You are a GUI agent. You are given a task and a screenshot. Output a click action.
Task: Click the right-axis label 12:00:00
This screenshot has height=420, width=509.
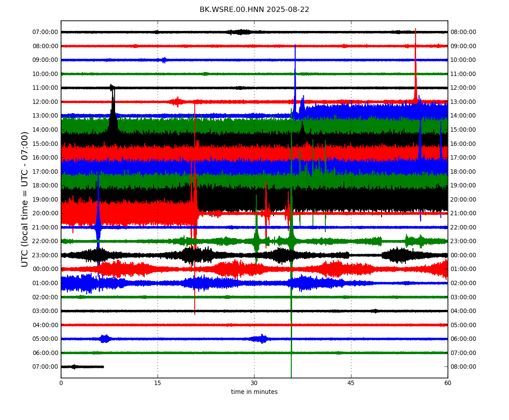(x=463, y=88)
